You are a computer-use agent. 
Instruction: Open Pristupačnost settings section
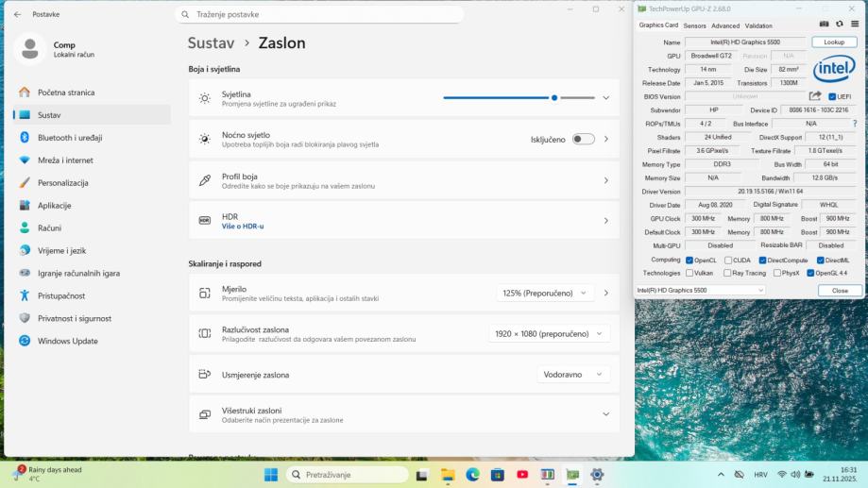click(92, 296)
